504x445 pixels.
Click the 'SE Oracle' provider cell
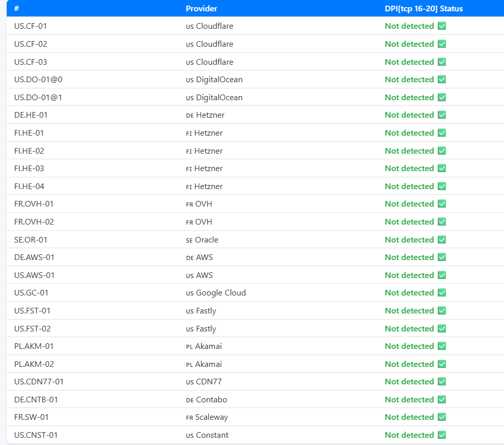click(x=202, y=240)
